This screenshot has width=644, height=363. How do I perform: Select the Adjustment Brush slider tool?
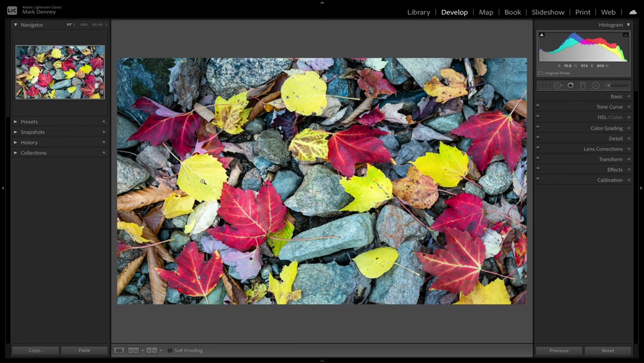[x=617, y=85]
